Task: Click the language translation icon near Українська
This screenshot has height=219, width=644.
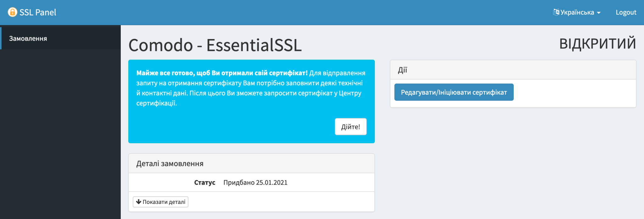Action: coord(556,11)
